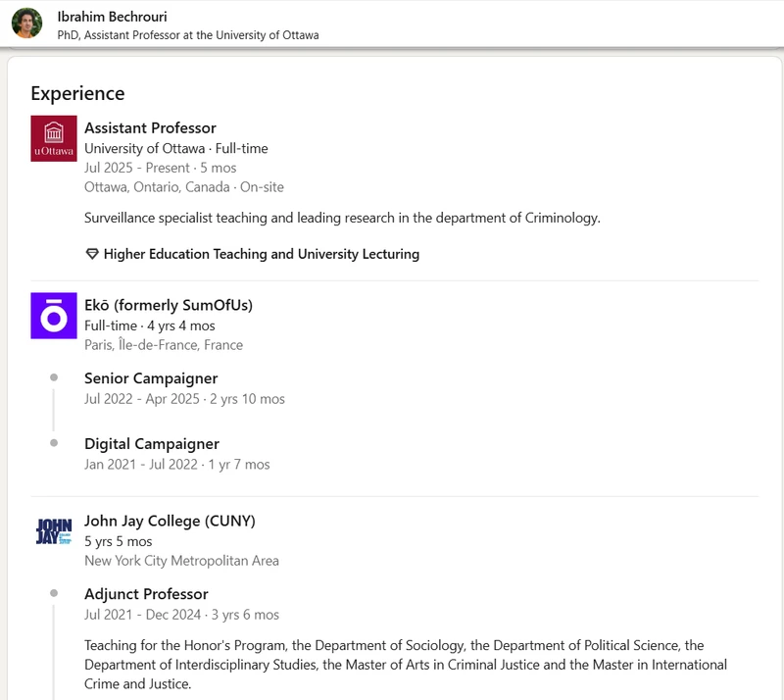Viewport: 784px width, 700px height.
Task: Open the Ekō (formerly SumOfUs) company page
Action: pyautogui.click(x=169, y=305)
